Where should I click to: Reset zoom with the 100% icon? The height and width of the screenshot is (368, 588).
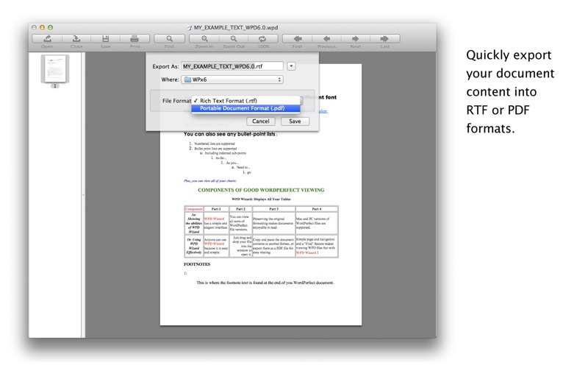(x=263, y=39)
